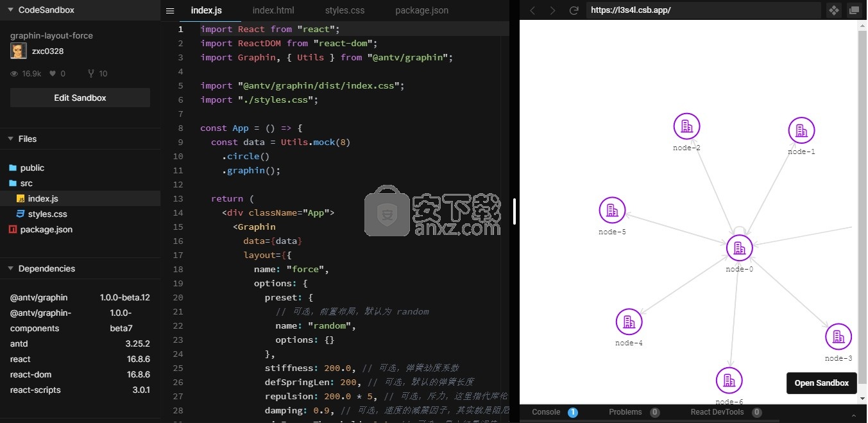This screenshot has height=423, width=868.
Task: Open the Console tab
Action: 546,412
